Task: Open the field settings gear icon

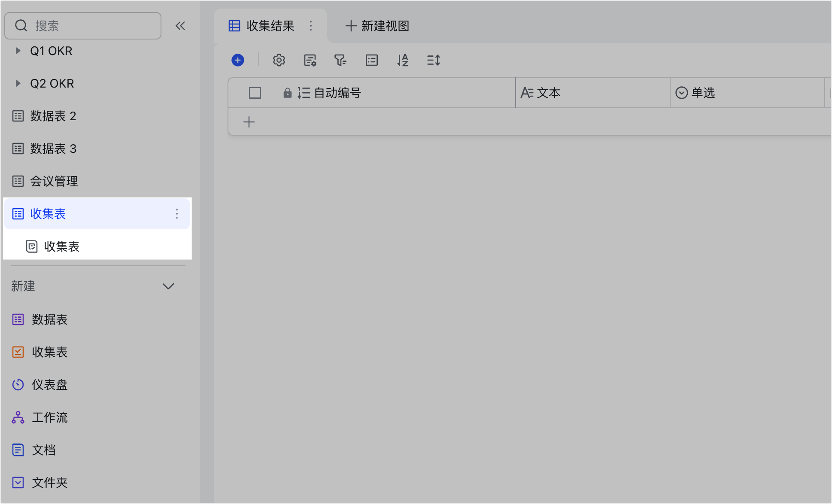Action: pyautogui.click(x=279, y=60)
